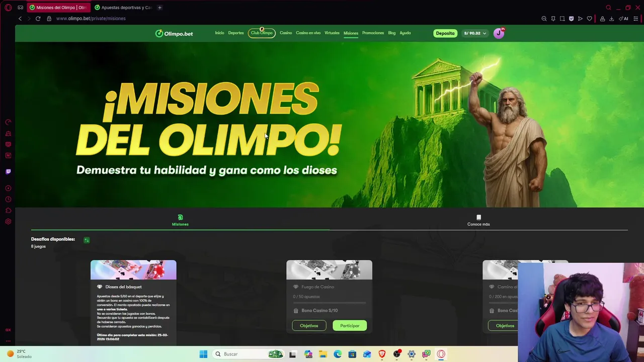Viewport: 644px width, 362px height.
Task: Open the player icon in the sidebar
Action: tap(8, 188)
